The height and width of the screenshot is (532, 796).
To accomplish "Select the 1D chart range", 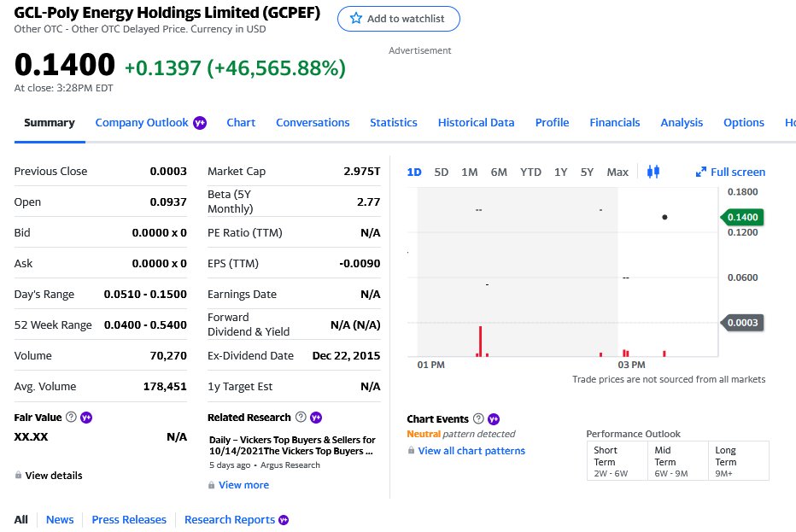I will click(x=414, y=172).
